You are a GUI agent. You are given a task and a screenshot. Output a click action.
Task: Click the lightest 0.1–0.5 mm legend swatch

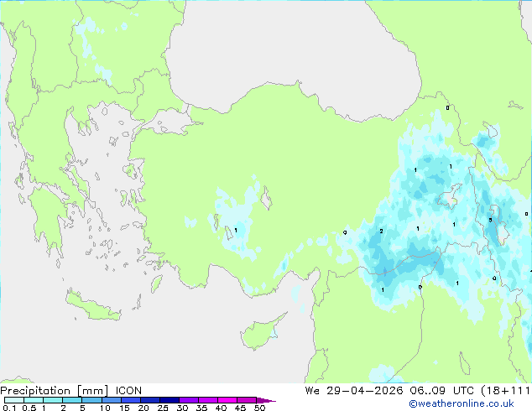pyautogui.click(x=14, y=400)
